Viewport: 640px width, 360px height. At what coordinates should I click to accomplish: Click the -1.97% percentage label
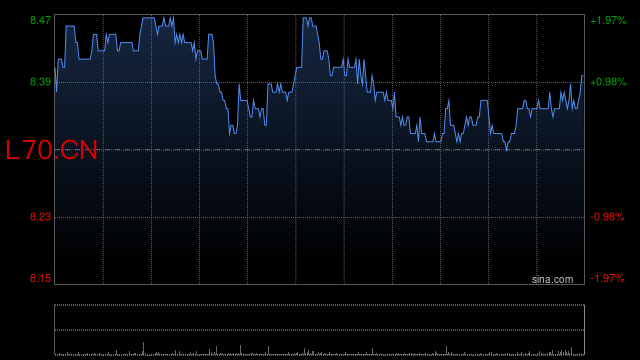[607, 278]
